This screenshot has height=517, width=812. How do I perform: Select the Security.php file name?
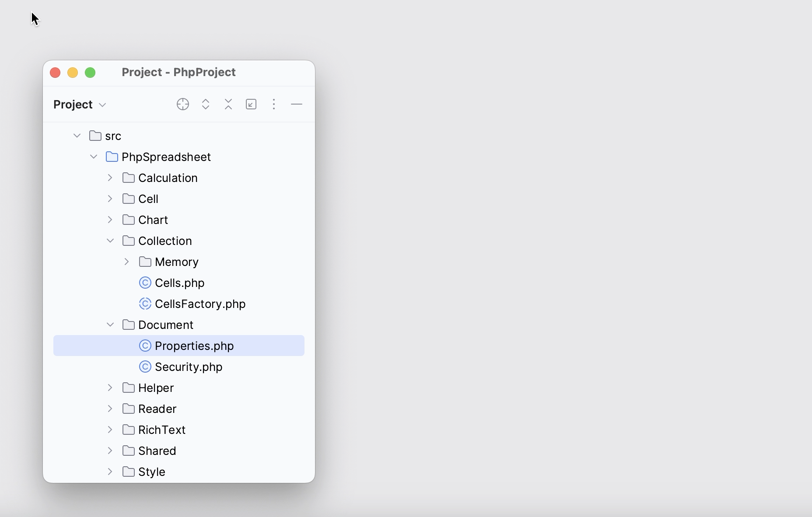click(189, 367)
